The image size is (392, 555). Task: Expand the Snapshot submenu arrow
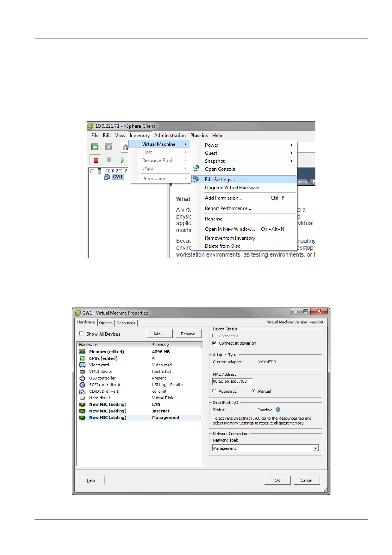[291, 161]
